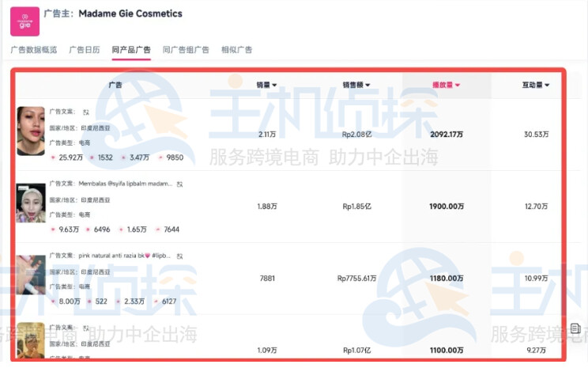
Task: Open the 广告数据概览 tab
Action: (x=34, y=50)
